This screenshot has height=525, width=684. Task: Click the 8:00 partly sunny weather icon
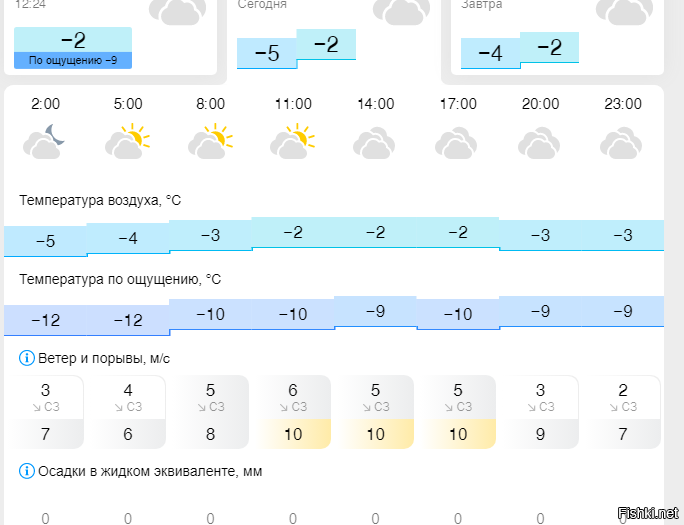(210, 141)
